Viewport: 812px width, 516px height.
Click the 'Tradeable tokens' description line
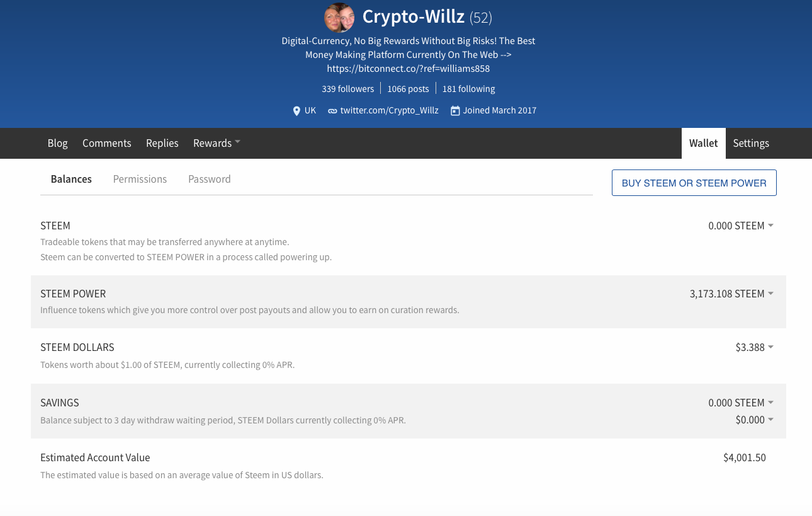[165, 242]
